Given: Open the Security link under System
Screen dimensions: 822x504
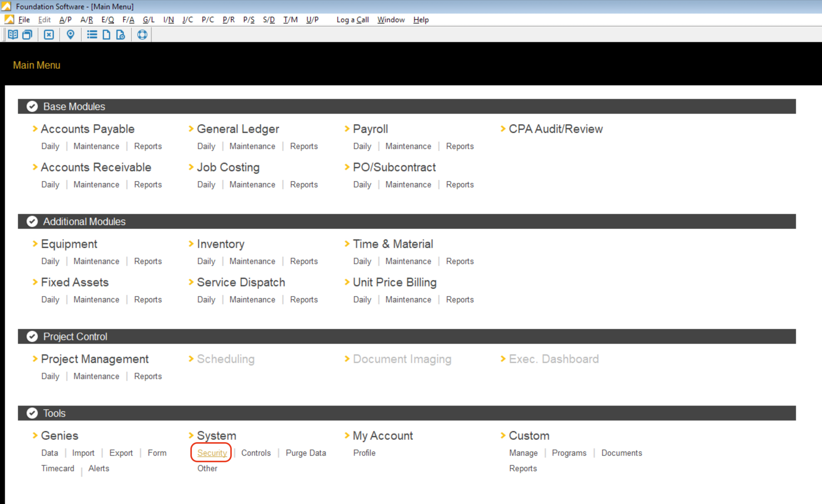Looking at the screenshot, I should tap(212, 453).
